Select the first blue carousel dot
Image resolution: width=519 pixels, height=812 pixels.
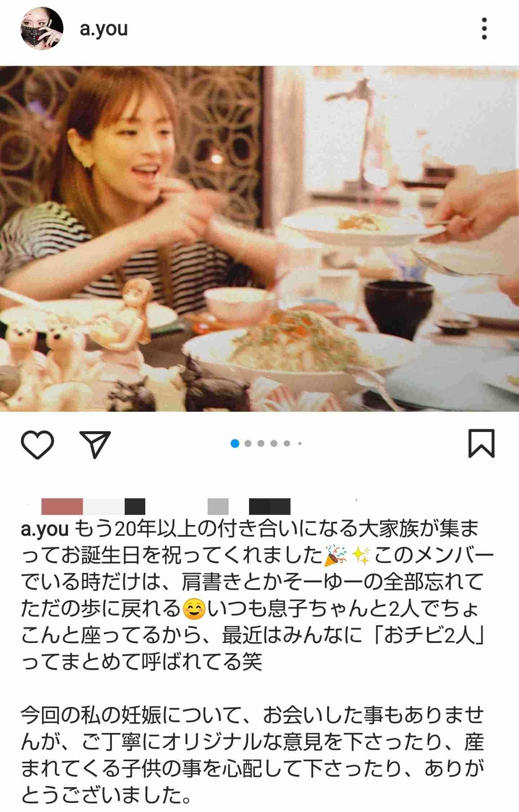[235, 443]
